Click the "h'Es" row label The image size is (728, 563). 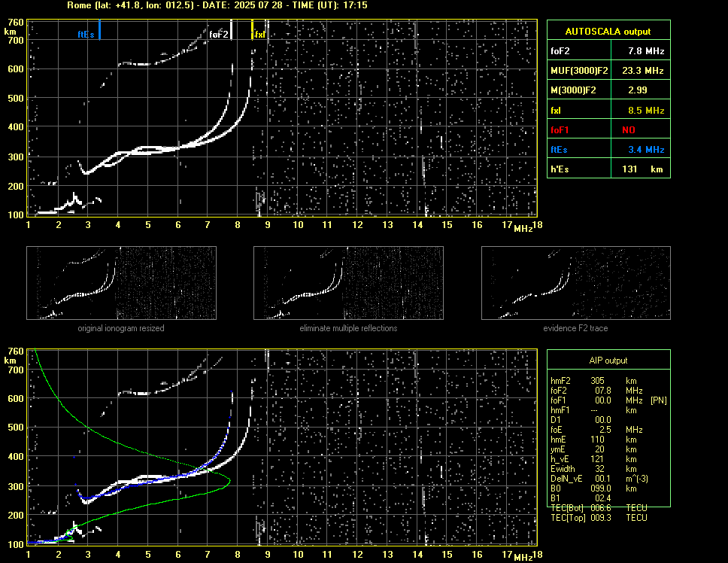560,169
